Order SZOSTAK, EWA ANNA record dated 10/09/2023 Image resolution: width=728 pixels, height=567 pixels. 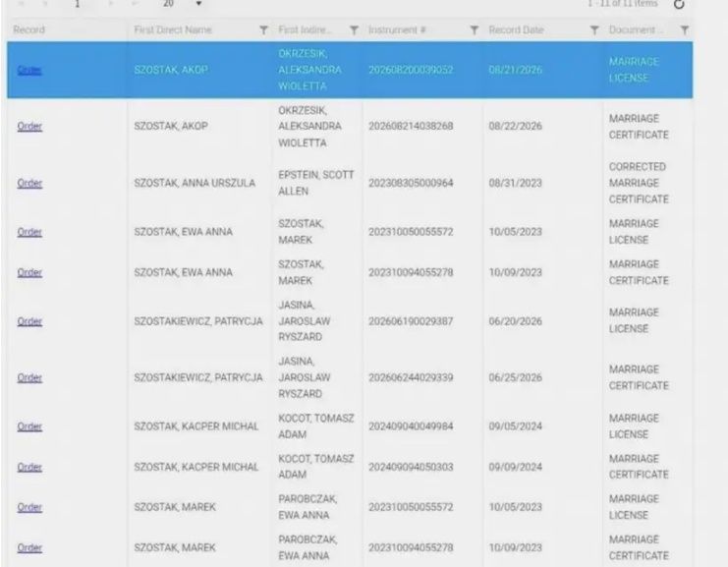coord(29,272)
